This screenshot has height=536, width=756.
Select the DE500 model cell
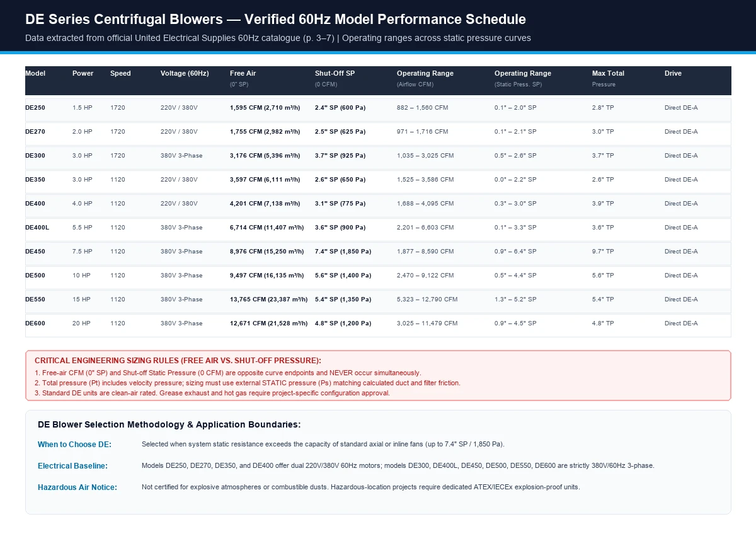tap(35, 276)
